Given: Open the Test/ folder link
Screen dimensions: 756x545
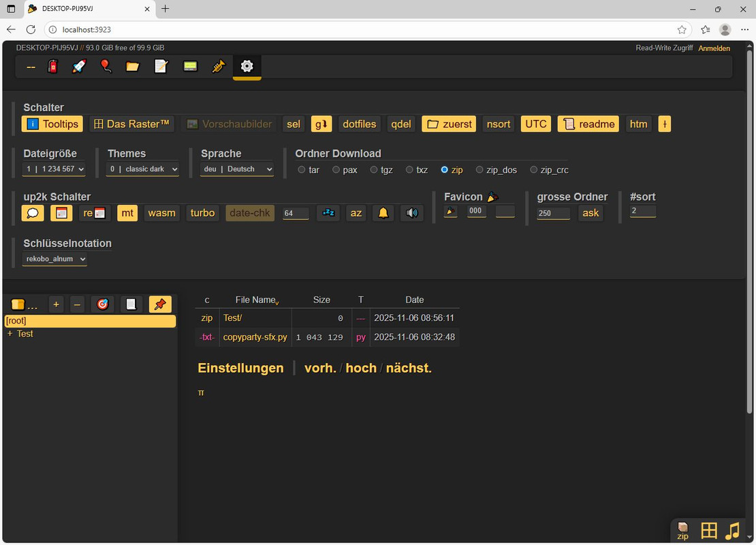Looking at the screenshot, I should tap(232, 318).
